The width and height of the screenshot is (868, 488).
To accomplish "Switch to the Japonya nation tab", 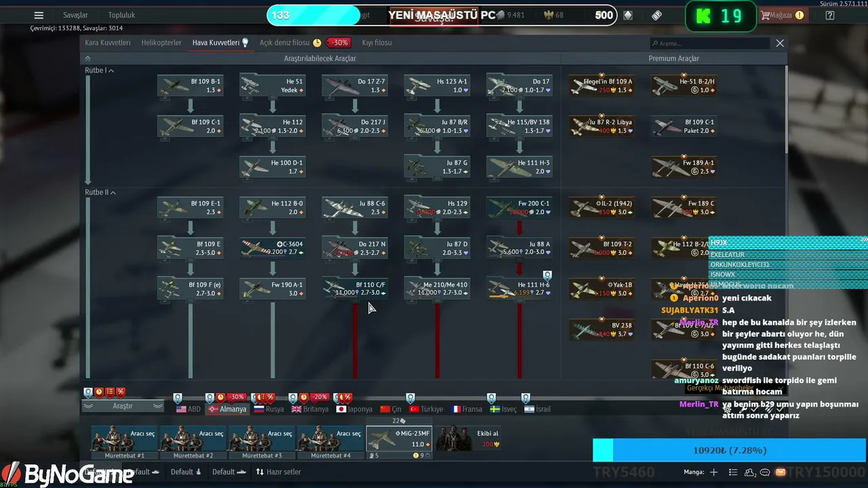I will click(355, 409).
